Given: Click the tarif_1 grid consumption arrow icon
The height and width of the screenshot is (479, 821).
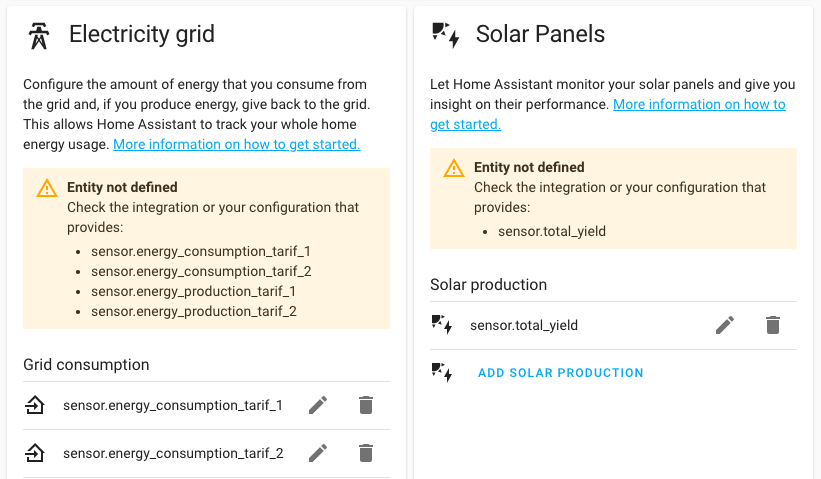Looking at the screenshot, I should click(35, 405).
